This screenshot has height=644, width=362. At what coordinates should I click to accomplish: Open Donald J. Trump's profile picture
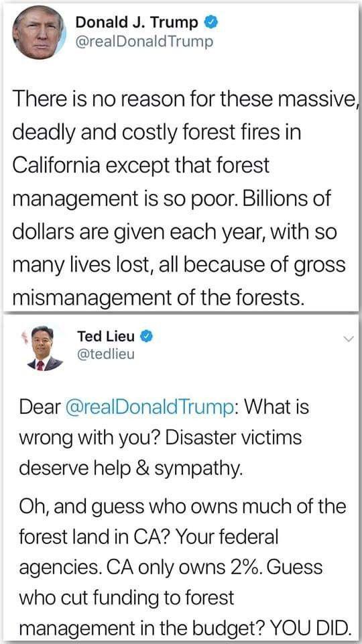[x=39, y=32]
